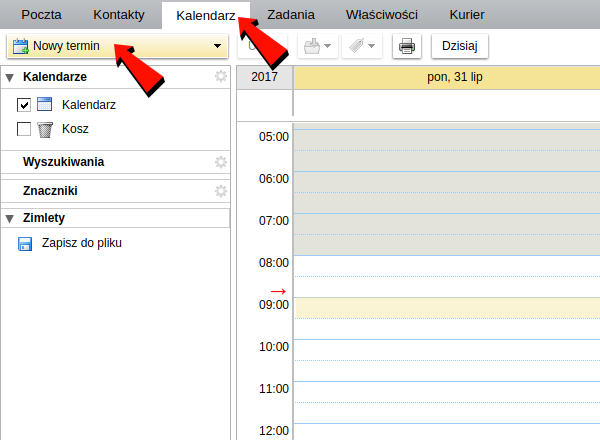Click the Nowy termin button
600x440 pixels.
117,46
